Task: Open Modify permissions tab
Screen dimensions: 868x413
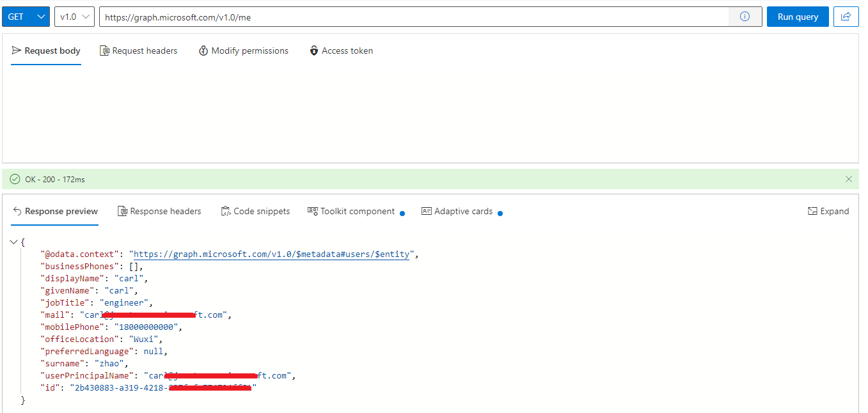Action: tap(244, 51)
